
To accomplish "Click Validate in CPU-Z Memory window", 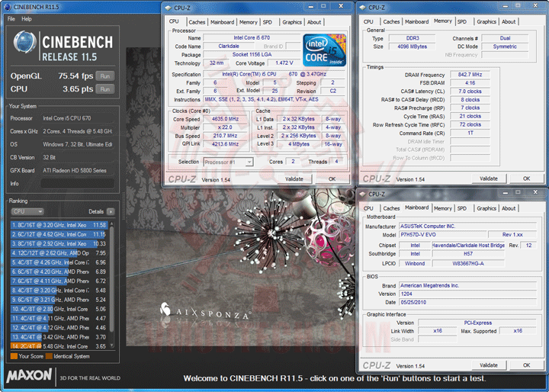I will (489, 178).
